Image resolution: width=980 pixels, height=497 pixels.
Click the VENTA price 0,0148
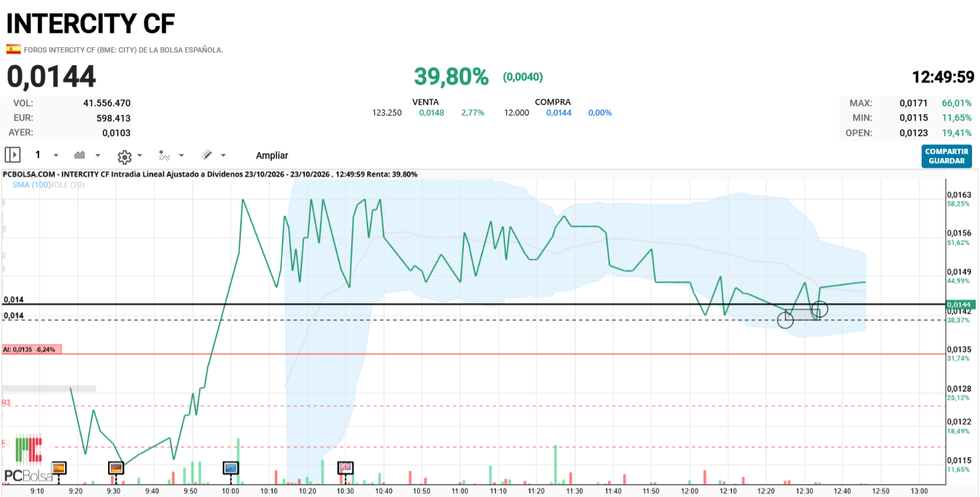pos(432,113)
